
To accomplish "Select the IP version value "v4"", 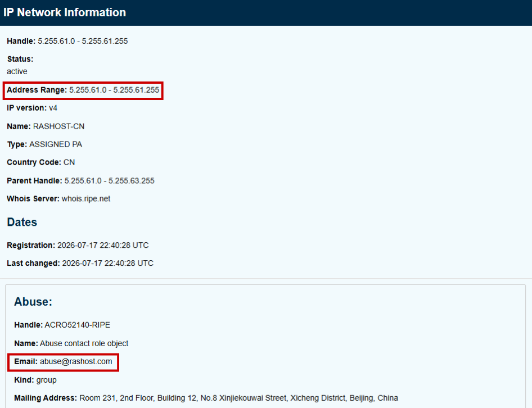I will (53, 108).
